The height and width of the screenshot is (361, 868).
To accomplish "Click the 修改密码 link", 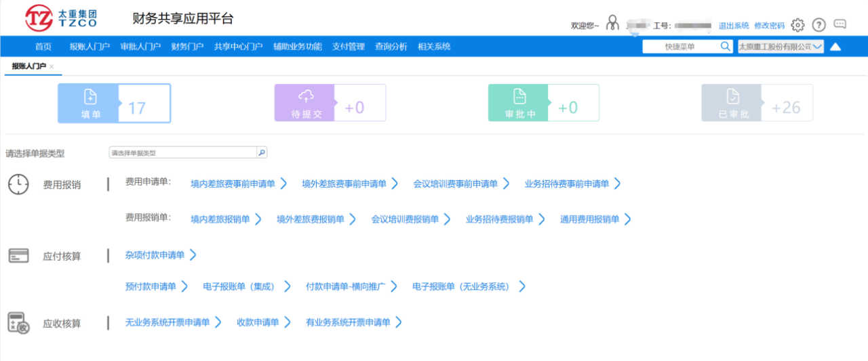I will coord(769,26).
